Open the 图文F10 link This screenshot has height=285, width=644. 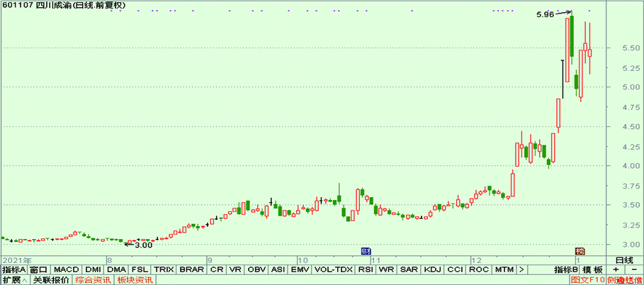coord(588,280)
